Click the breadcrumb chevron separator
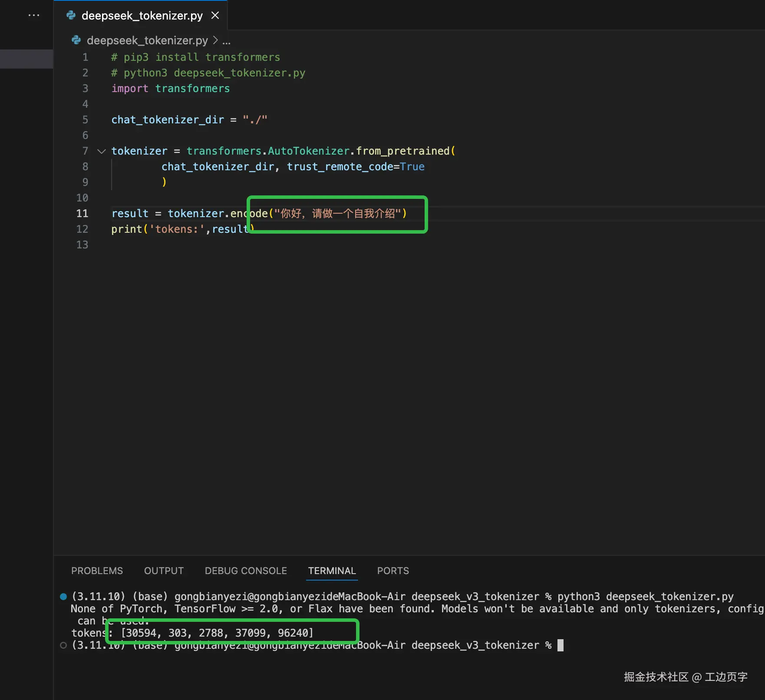This screenshot has width=765, height=700. point(215,40)
